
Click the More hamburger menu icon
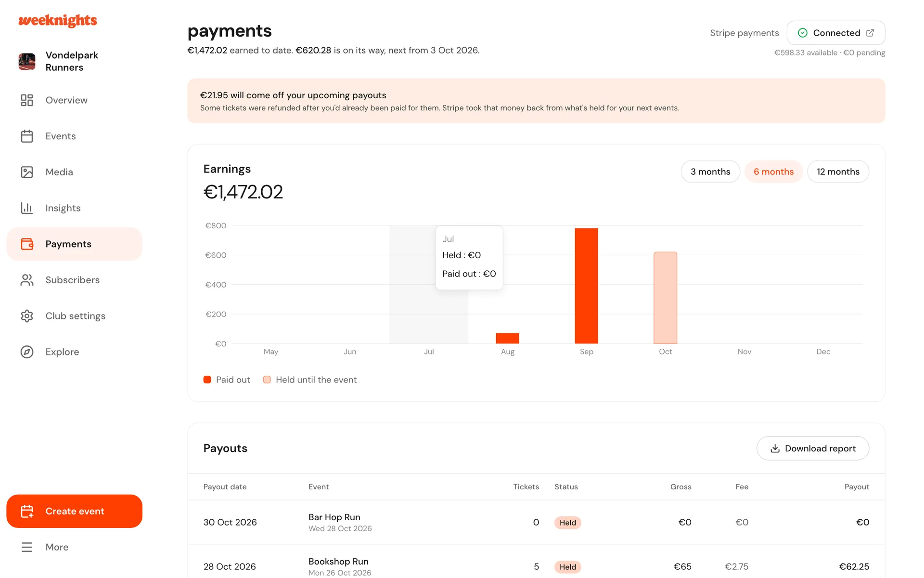coord(27,547)
